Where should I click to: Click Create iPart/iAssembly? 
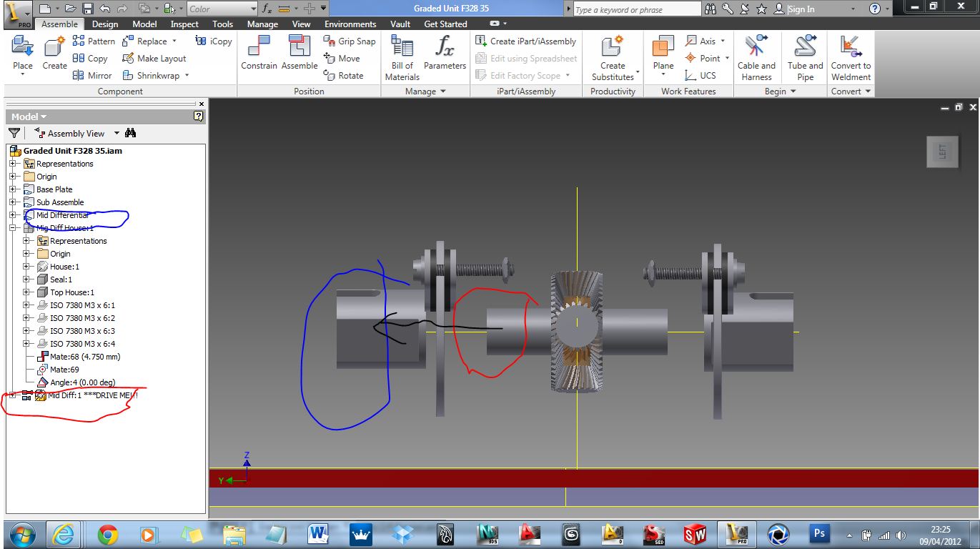[x=525, y=41]
